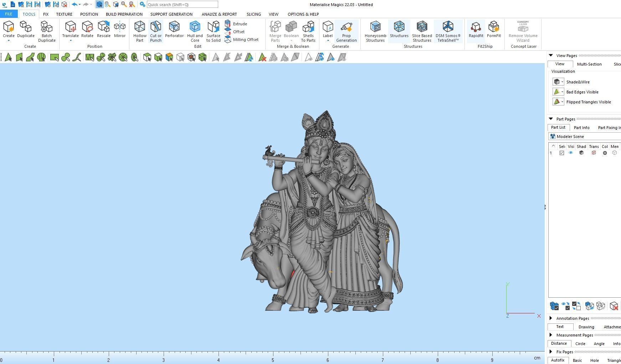
Task: Switch to the Part Info tab
Action: pos(582,128)
